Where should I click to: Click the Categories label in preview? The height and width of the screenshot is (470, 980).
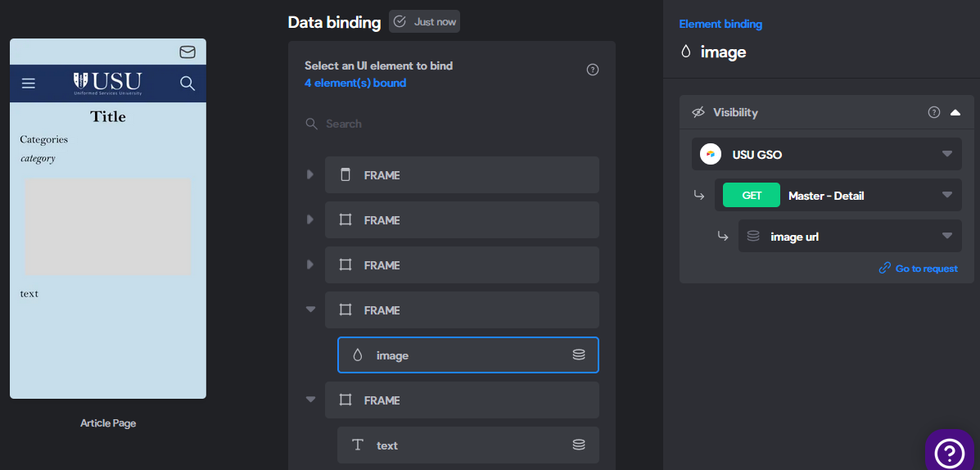(x=43, y=139)
